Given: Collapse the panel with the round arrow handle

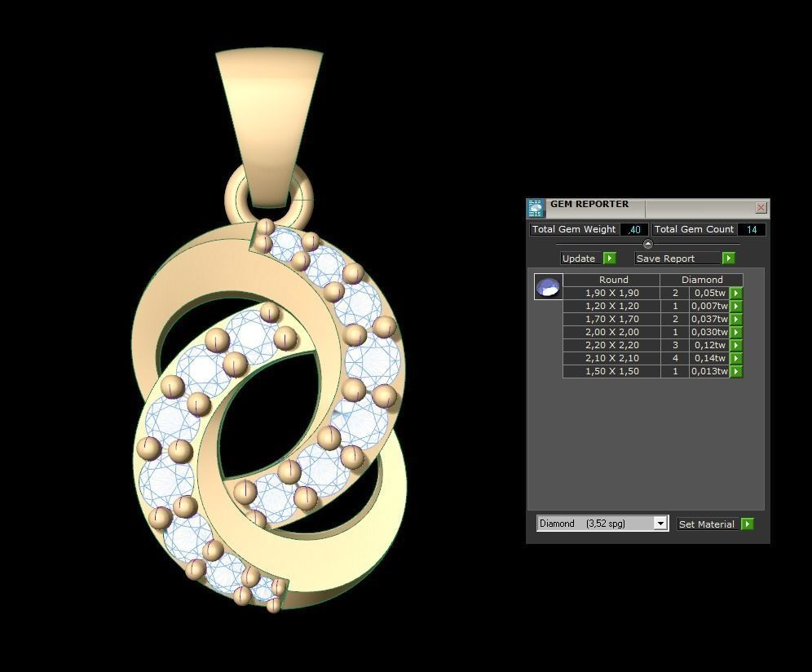Looking at the screenshot, I should click(x=648, y=244).
